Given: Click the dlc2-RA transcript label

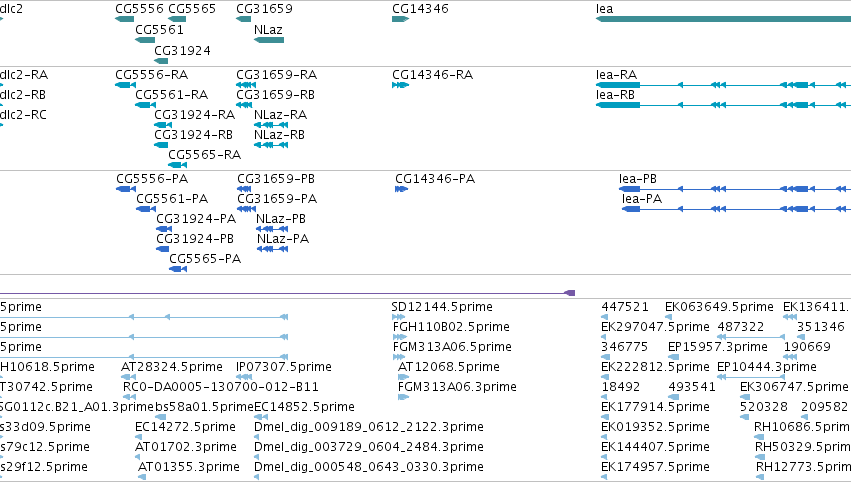Looking at the screenshot, I should coord(24,74).
